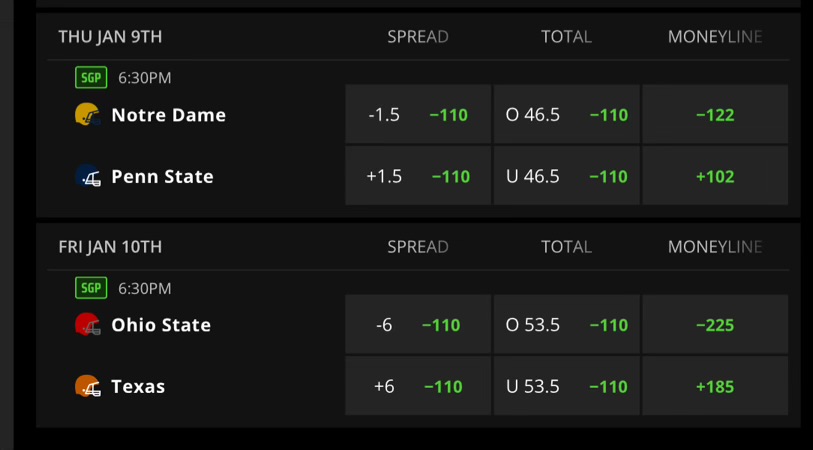This screenshot has width=813, height=450.
Task: Open the Notre Dame team name link
Action: [x=169, y=115]
